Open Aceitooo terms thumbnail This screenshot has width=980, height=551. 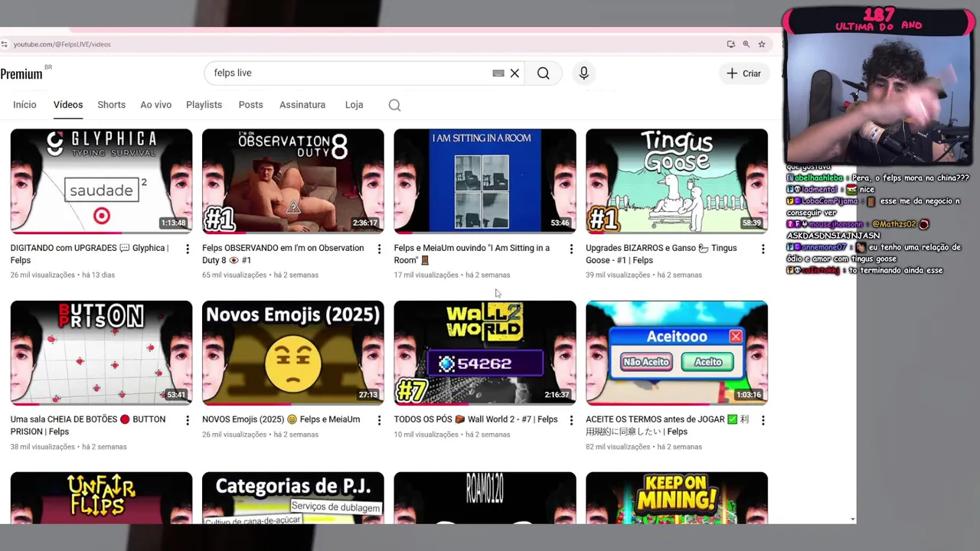[x=677, y=352]
